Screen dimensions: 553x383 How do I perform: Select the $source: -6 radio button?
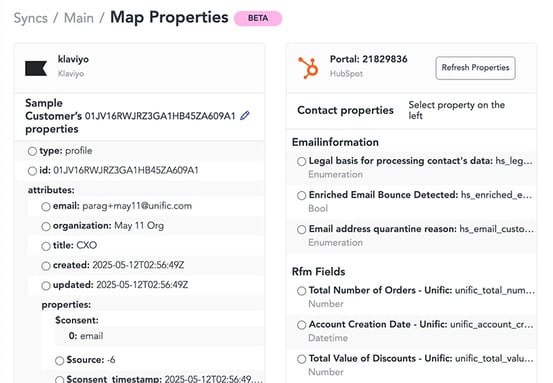coord(60,361)
